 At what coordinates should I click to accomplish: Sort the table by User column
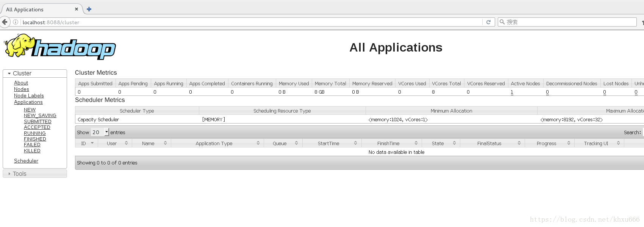(x=115, y=143)
